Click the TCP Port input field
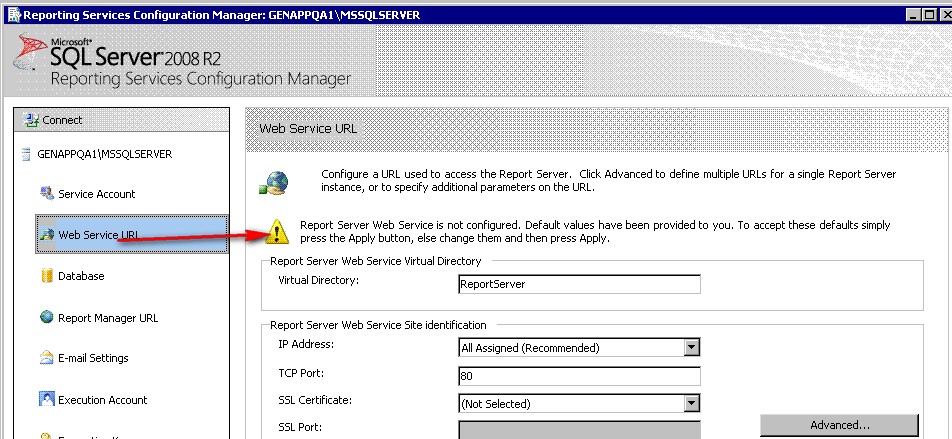This screenshot has width=952, height=439. (579, 376)
